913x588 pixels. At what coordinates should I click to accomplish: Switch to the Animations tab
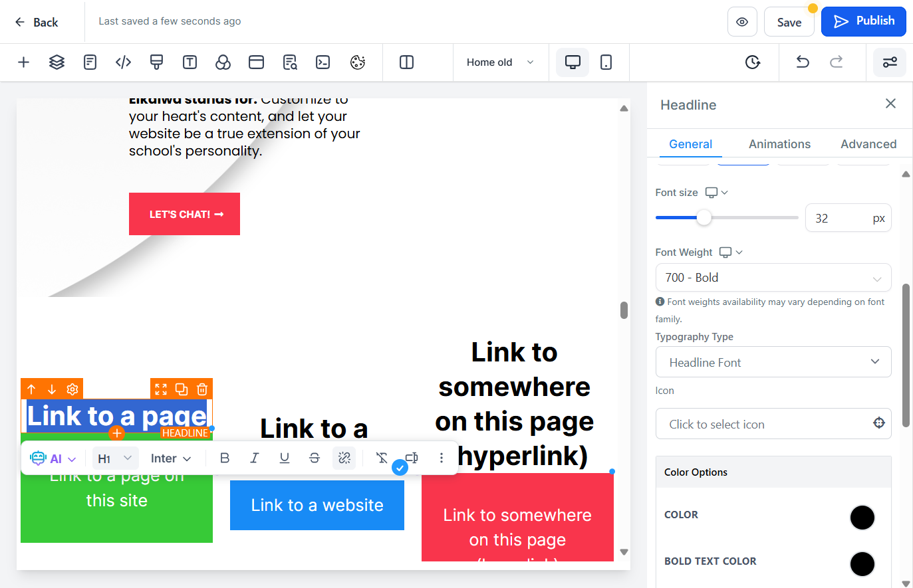pos(779,144)
